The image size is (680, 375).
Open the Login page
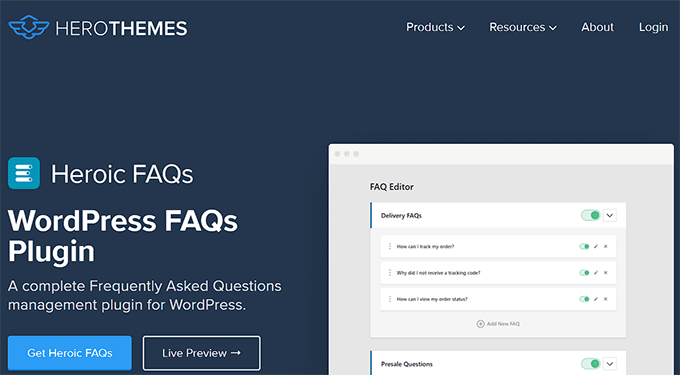click(653, 27)
